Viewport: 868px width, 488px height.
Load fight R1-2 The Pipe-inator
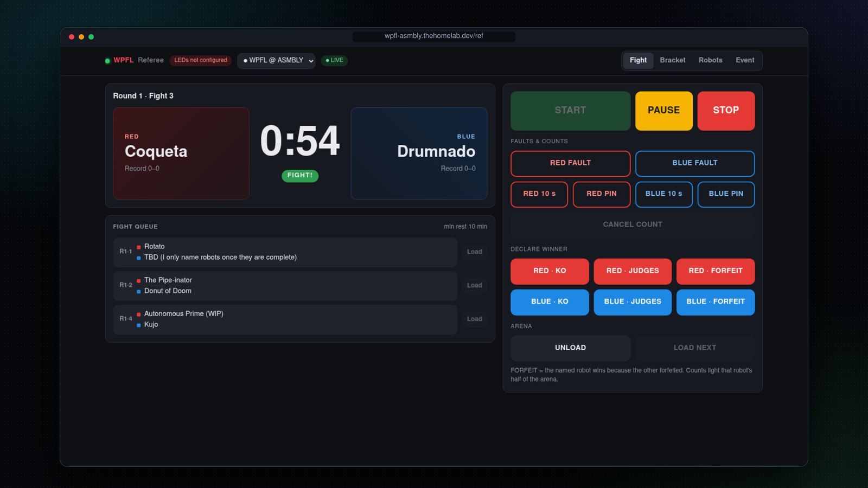point(474,286)
